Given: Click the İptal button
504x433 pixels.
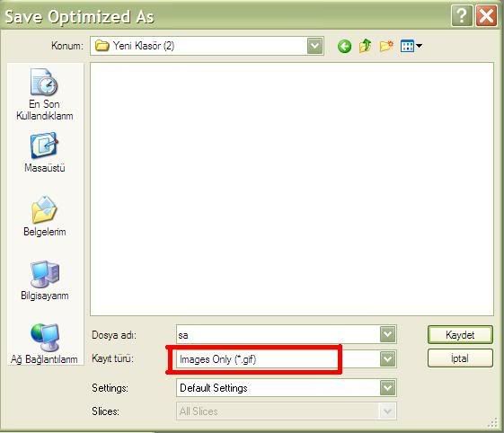Looking at the screenshot, I should click(x=460, y=358).
